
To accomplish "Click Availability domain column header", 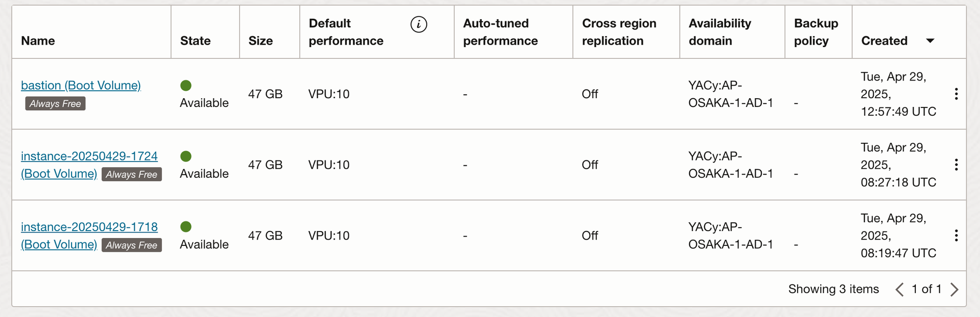I will coord(720,32).
